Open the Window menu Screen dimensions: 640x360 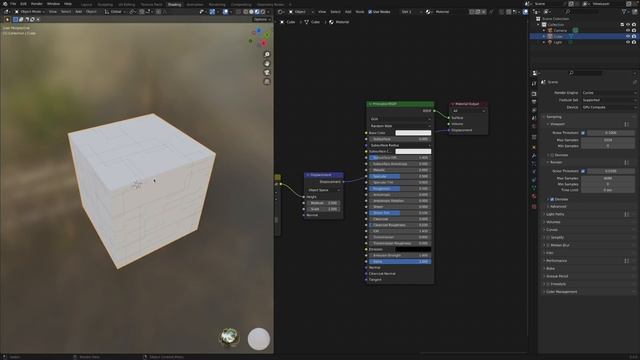[53, 4]
